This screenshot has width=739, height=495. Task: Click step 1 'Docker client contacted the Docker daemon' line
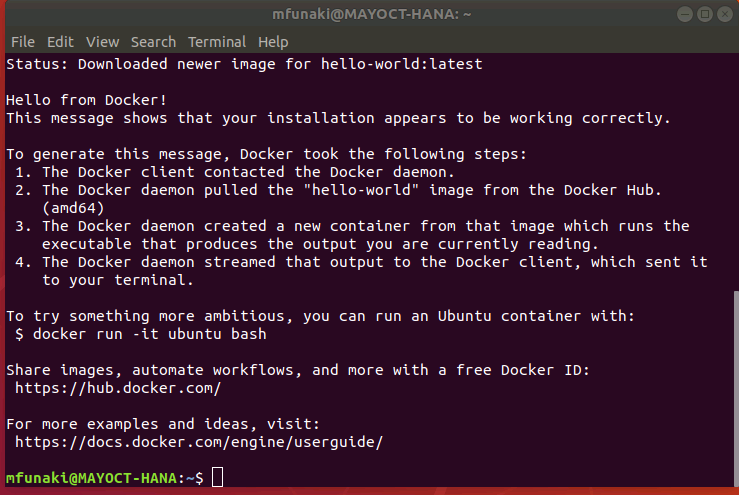point(235,172)
